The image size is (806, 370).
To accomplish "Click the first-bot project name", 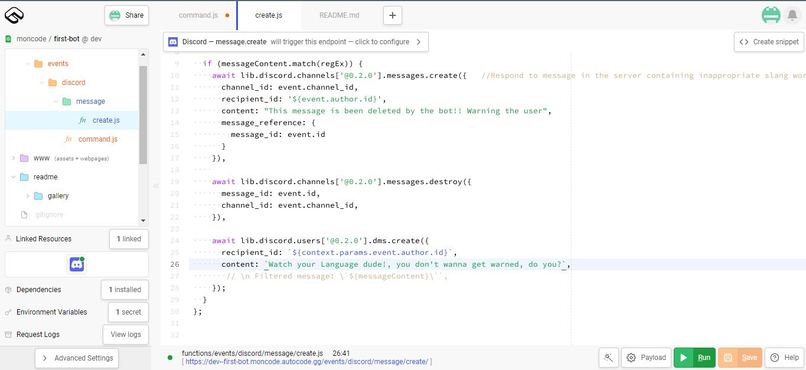I will coord(66,39).
